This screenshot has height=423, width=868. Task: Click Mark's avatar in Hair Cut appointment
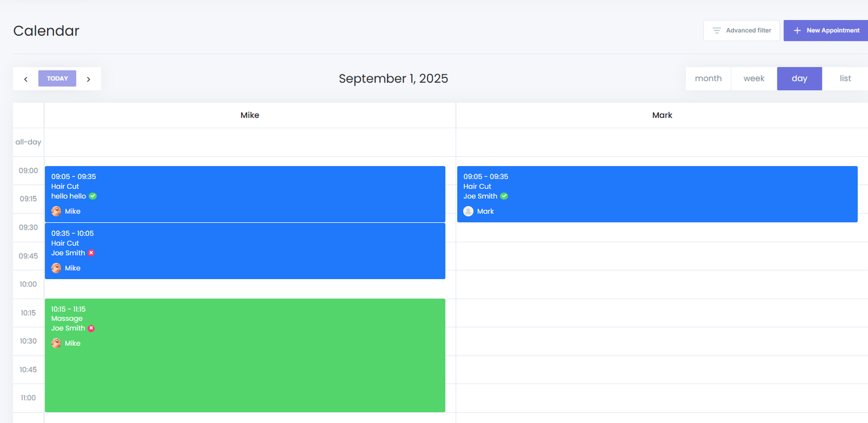click(469, 211)
